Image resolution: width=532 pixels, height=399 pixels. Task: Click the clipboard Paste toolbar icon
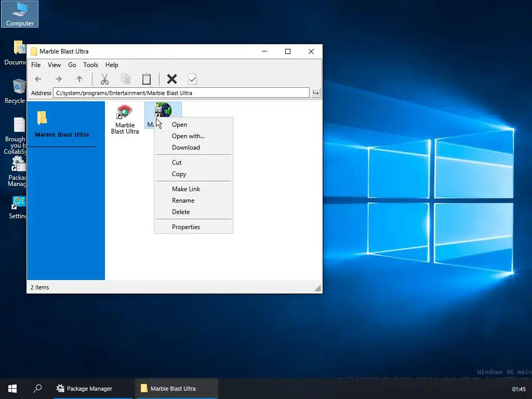pyautogui.click(x=147, y=79)
